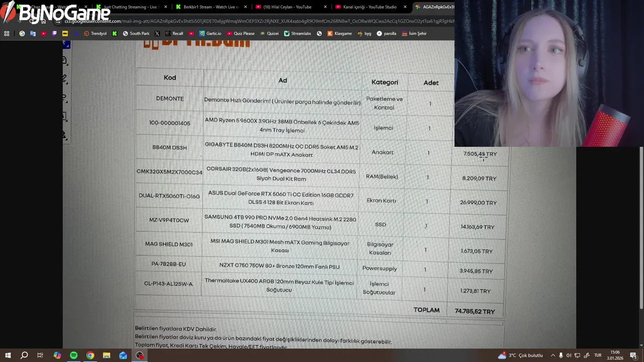Select the SAMSUNG 4TB 990 PRO SSD name
Image resolution: width=644 pixels, height=362 pixels.
click(x=280, y=223)
